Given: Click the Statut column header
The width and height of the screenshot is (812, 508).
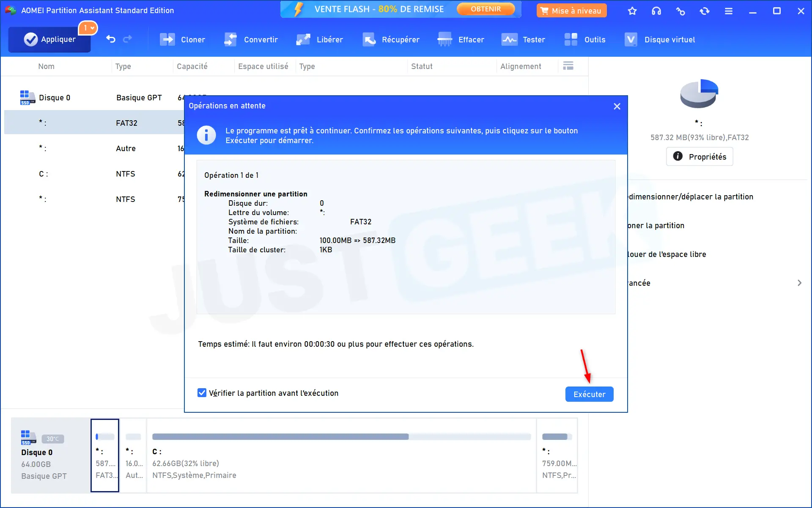Looking at the screenshot, I should coord(422,66).
